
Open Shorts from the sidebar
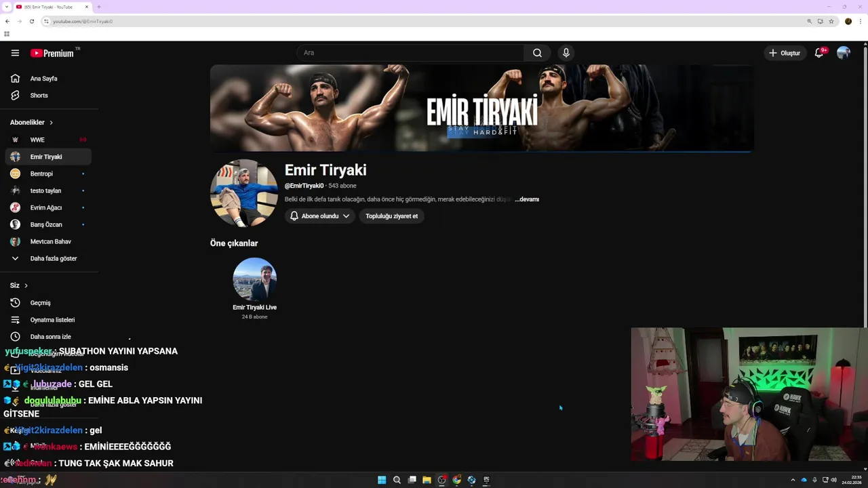click(x=47, y=96)
